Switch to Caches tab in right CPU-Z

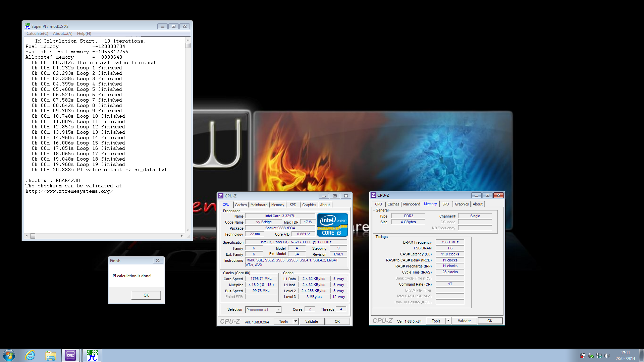click(x=393, y=204)
